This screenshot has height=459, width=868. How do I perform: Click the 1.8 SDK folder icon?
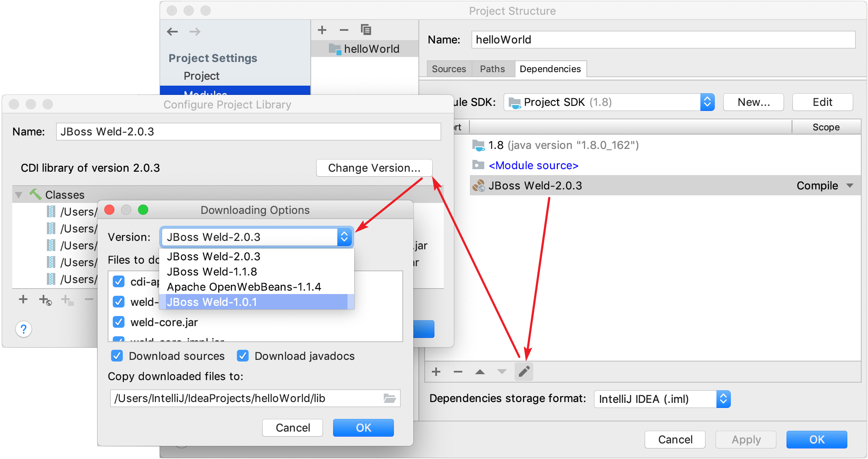tap(478, 145)
